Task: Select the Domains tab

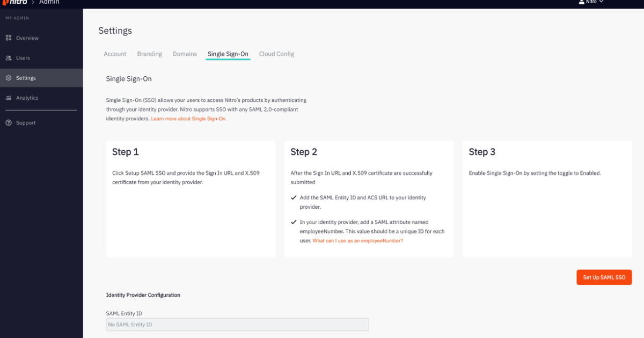Action: (185, 54)
